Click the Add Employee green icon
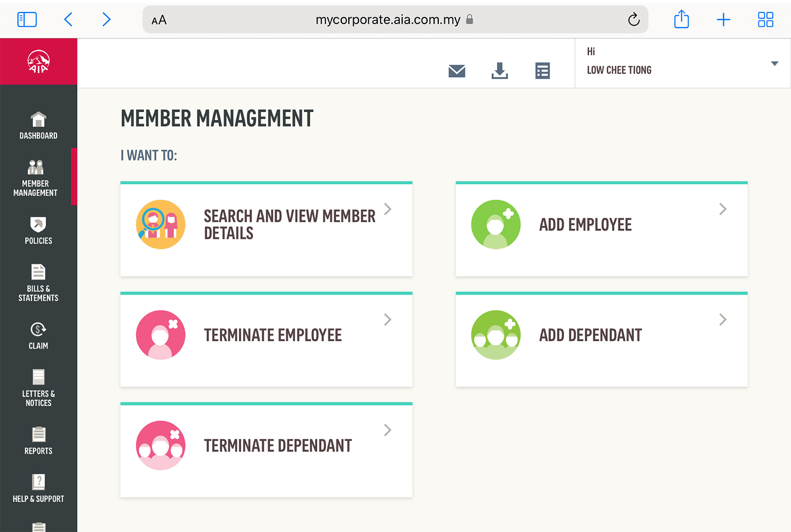The image size is (791, 532). pos(496,225)
